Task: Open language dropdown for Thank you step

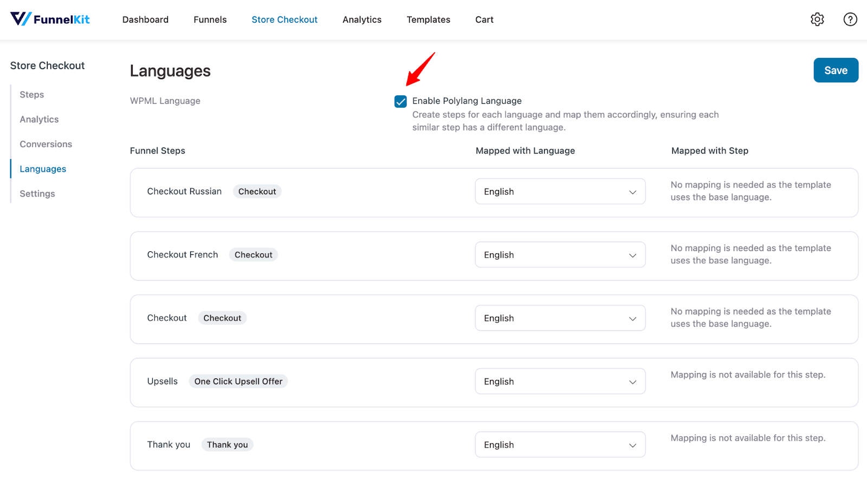Action: point(560,445)
